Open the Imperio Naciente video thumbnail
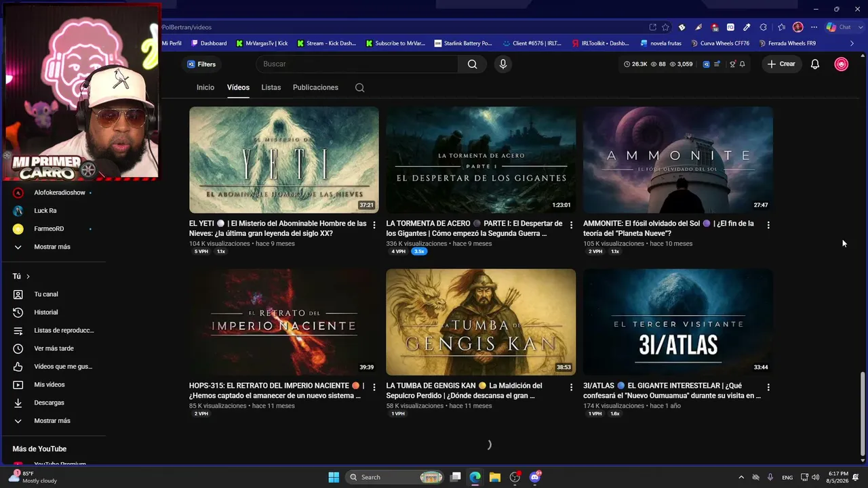Viewport: 868px width, 488px height. click(284, 322)
